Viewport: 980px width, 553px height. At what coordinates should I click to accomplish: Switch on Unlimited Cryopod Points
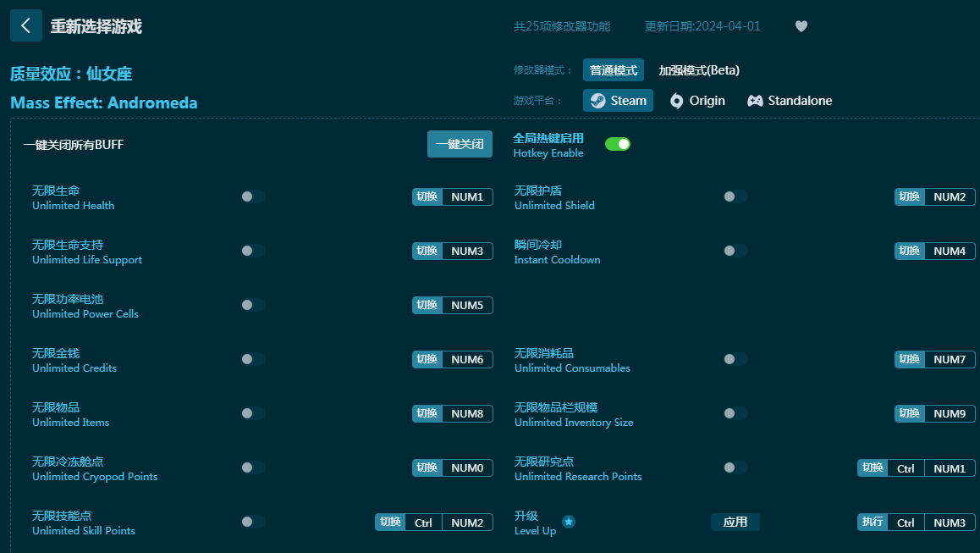point(253,467)
